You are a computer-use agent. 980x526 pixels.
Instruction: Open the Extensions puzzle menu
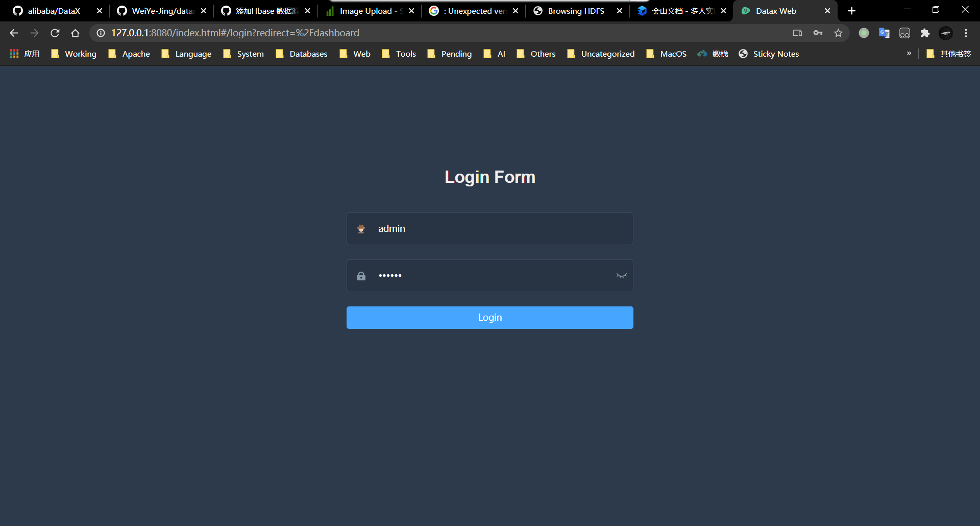tap(925, 33)
